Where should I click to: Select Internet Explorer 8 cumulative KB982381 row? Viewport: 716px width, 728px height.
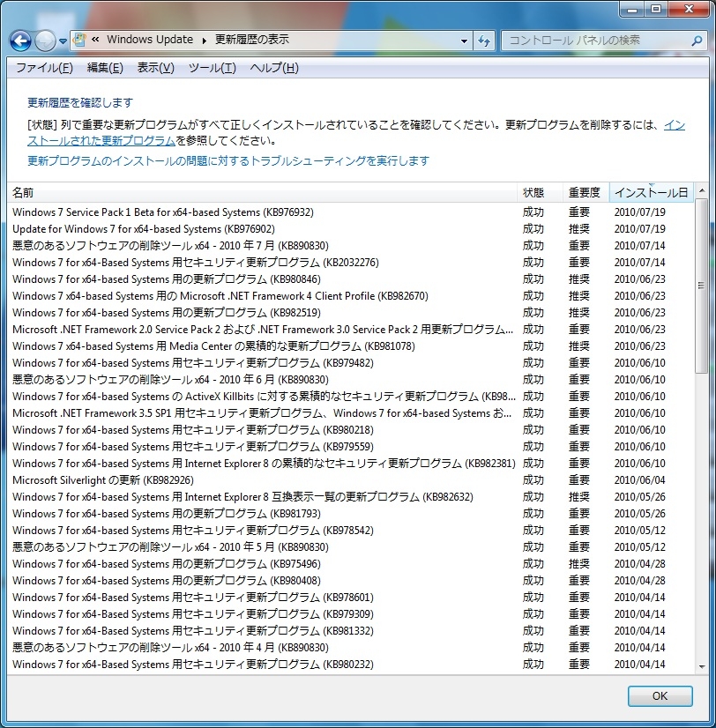tap(351, 463)
